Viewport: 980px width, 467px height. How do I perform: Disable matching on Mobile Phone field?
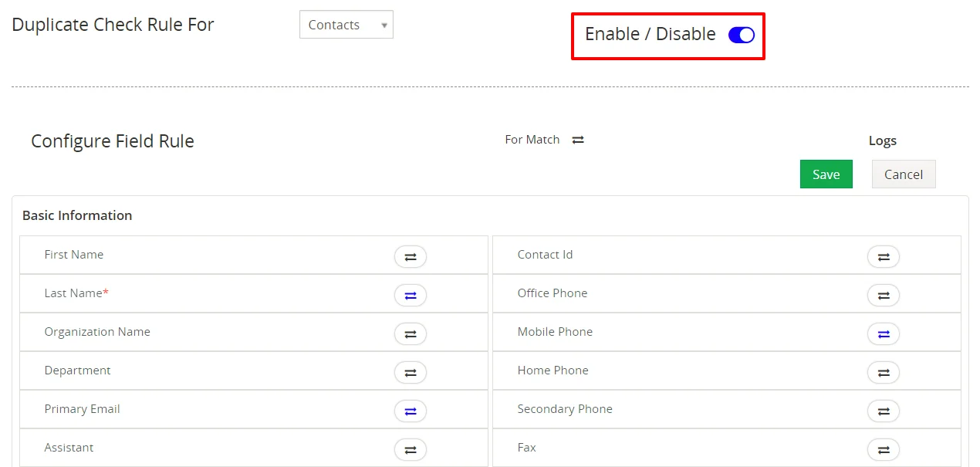click(883, 334)
